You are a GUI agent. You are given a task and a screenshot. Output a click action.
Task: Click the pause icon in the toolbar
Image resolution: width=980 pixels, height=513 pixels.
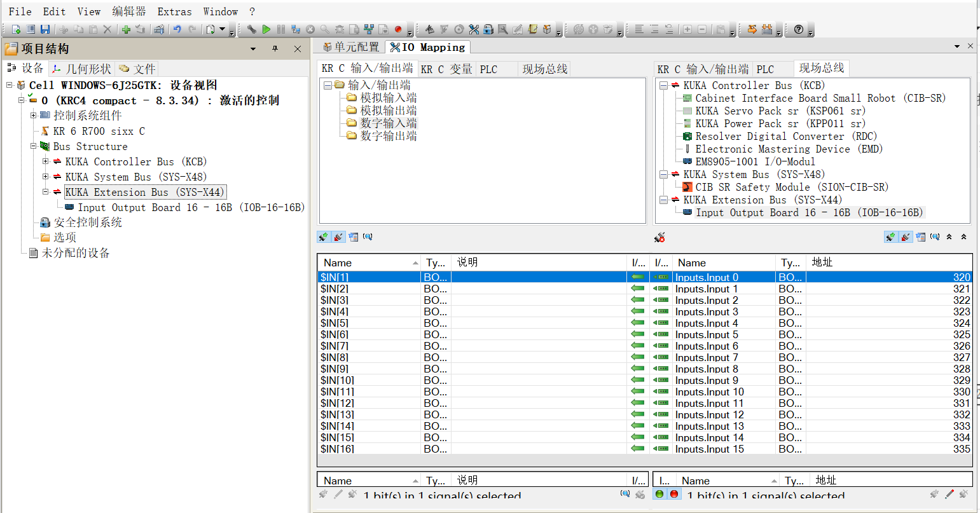(281, 29)
